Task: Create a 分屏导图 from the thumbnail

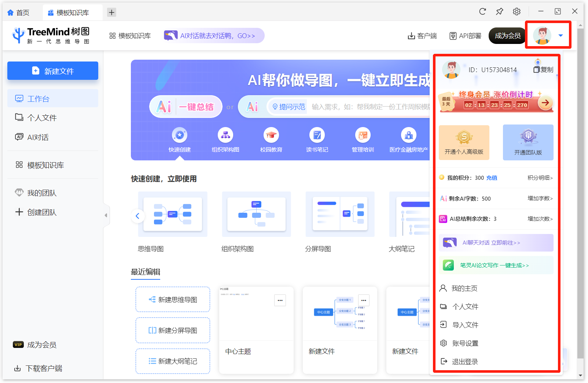Action: click(340, 214)
